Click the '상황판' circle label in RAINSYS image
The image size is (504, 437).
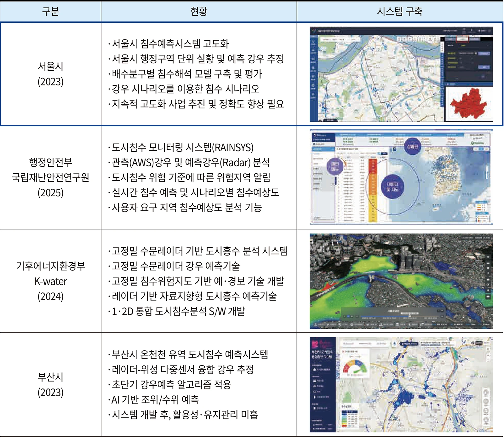tap(412, 146)
